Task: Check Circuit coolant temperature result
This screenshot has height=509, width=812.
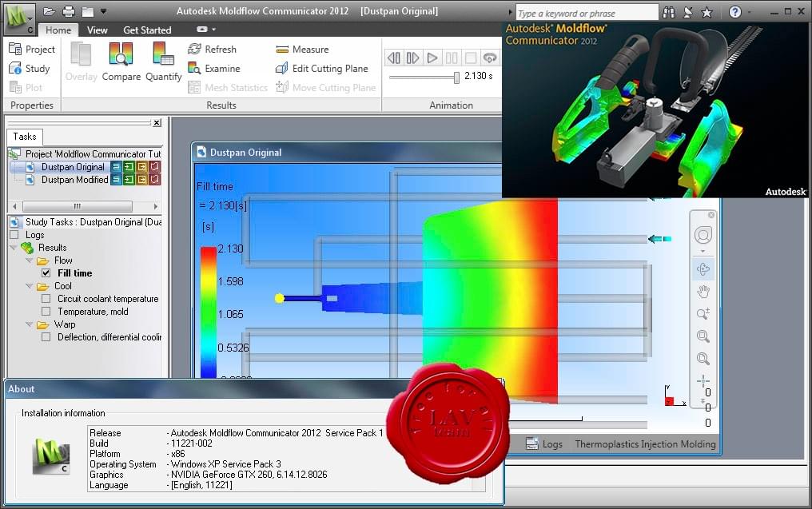Action: coord(46,299)
